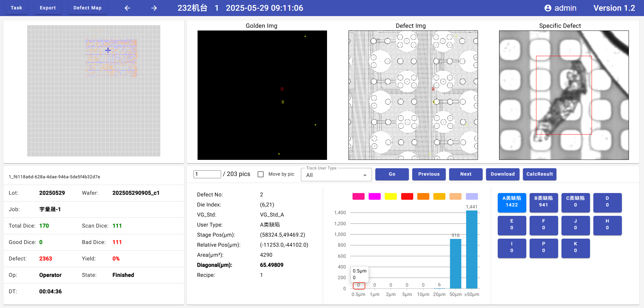Select the H defect category button

click(x=607, y=225)
